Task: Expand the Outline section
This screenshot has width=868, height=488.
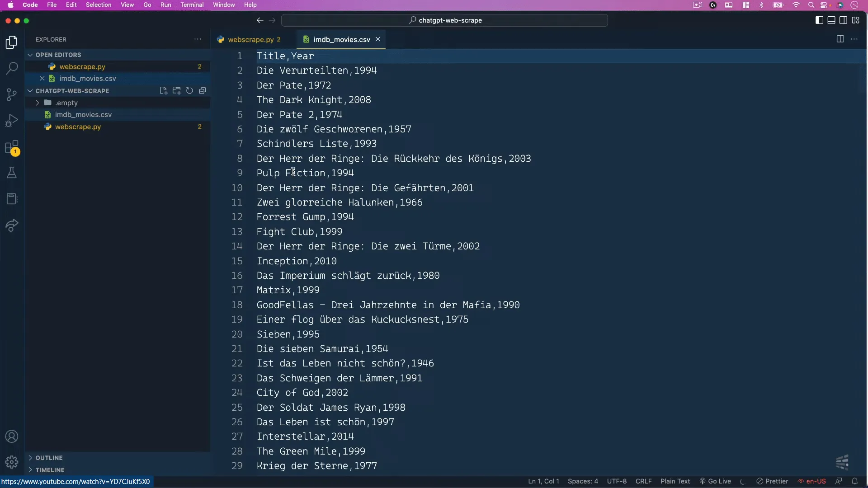Action: (x=118, y=458)
